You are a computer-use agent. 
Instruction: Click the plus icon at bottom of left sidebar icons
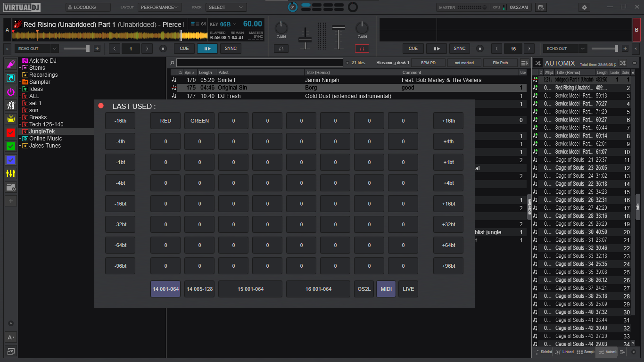[x=11, y=201]
